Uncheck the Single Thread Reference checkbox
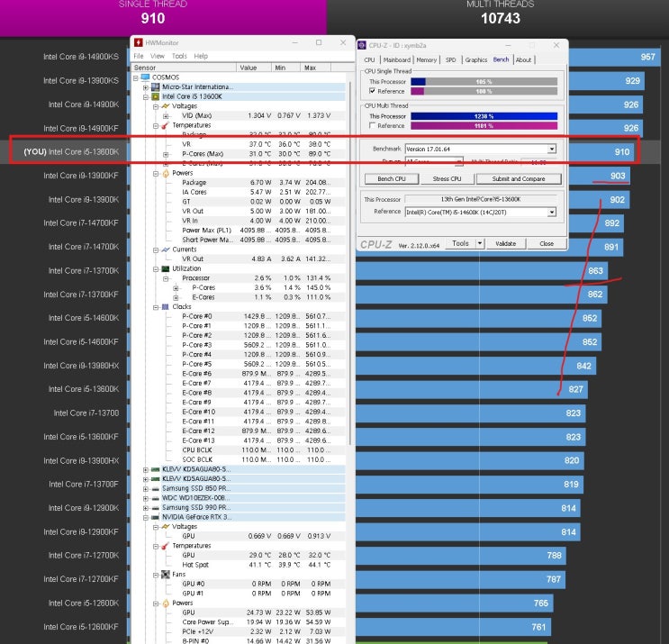Screen dimensions: 669x644 point(372,91)
